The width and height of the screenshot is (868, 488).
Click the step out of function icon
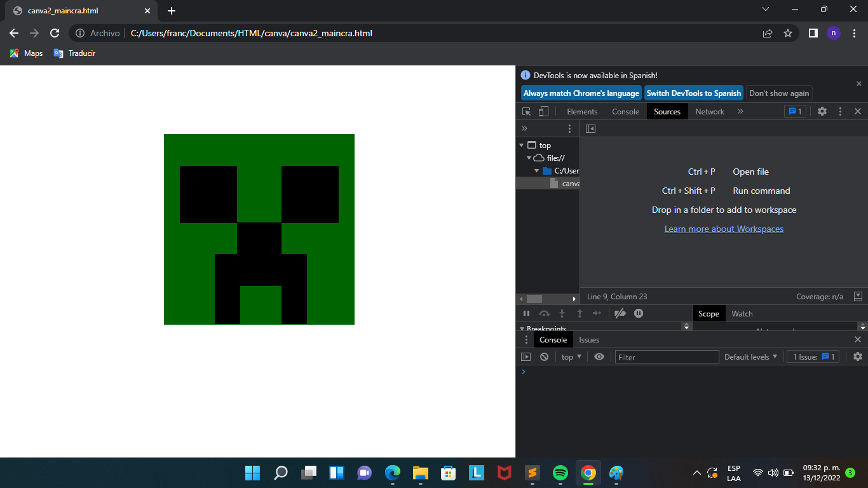pyautogui.click(x=580, y=313)
